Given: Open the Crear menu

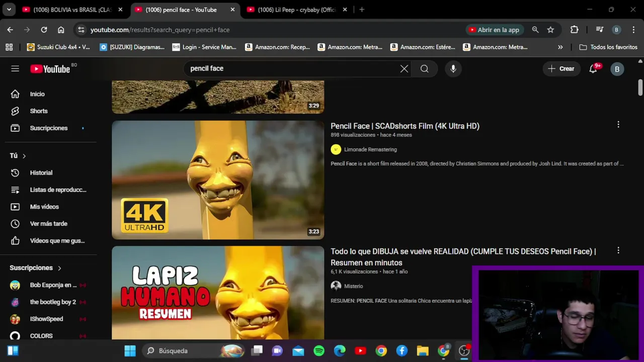Looking at the screenshot, I should pos(561,69).
